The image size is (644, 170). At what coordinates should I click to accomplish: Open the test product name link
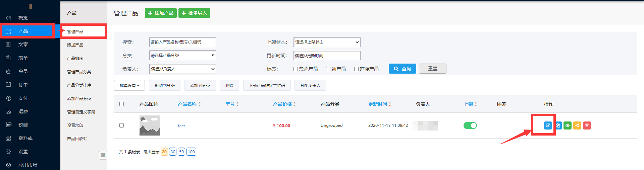click(181, 126)
